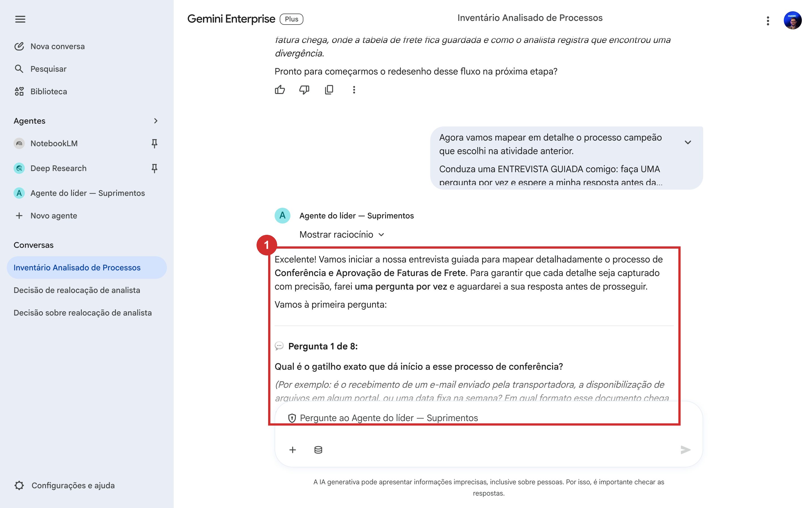Click the Pesquisar magnifier icon

[x=19, y=69]
